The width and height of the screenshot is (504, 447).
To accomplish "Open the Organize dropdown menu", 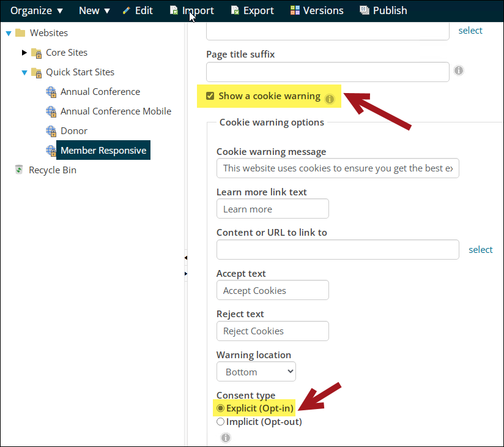I will pyautogui.click(x=36, y=10).
